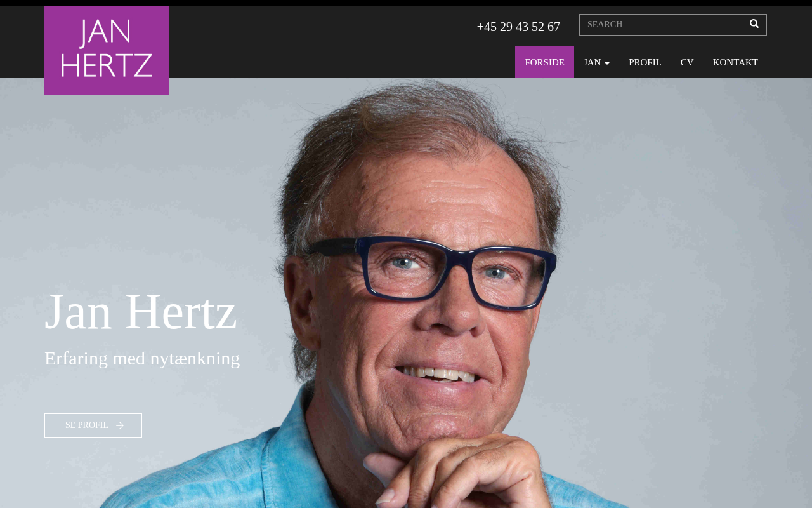The image size is (812, 508).
Task: Call the phone number +45 29 43 52 67
Action: tap(518, 27)
